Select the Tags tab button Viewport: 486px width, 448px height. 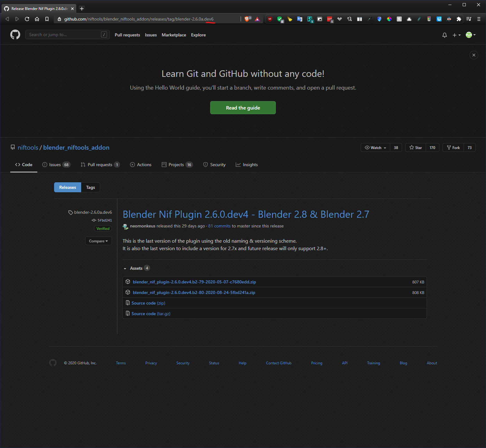tap(90, 187)
